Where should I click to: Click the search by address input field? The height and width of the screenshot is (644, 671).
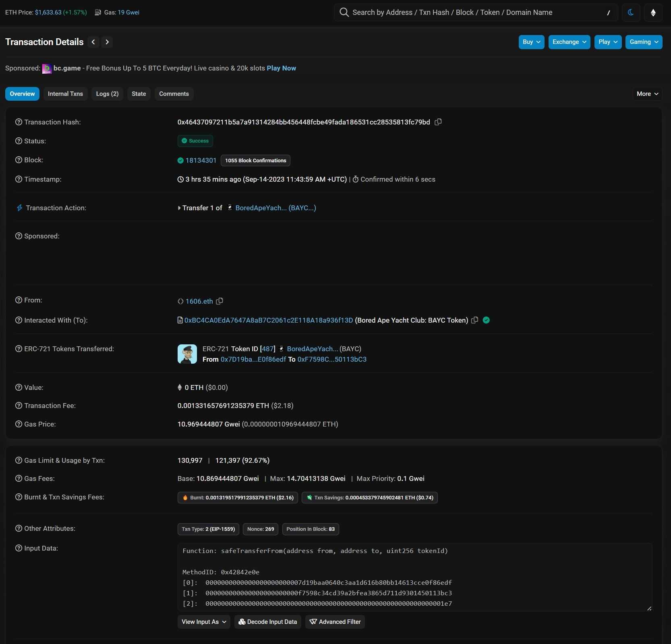point(475,12)
